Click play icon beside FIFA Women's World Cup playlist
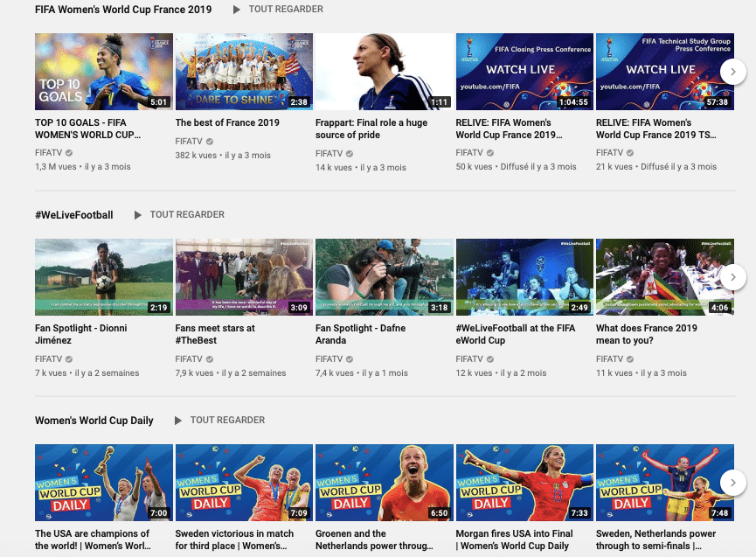Image resolution: width=756 pixels, height=557 pixels. point(236,10)
